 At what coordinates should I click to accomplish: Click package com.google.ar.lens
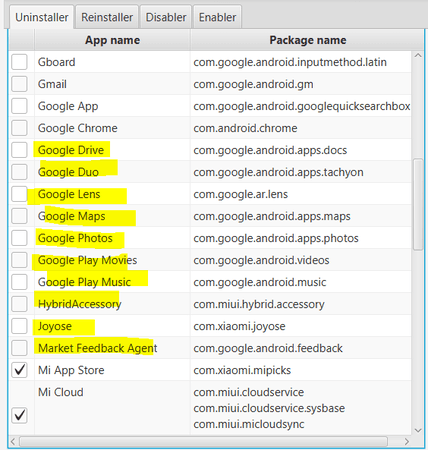click(241, 194)
